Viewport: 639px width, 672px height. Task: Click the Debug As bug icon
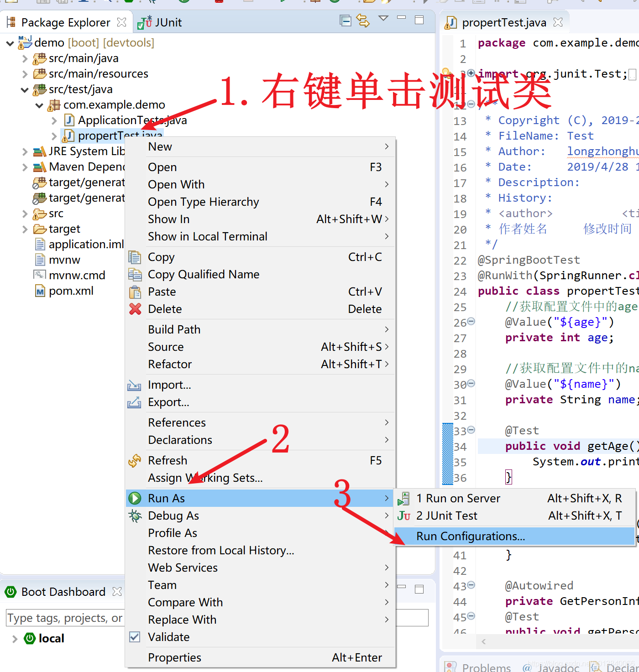[135, 516]
